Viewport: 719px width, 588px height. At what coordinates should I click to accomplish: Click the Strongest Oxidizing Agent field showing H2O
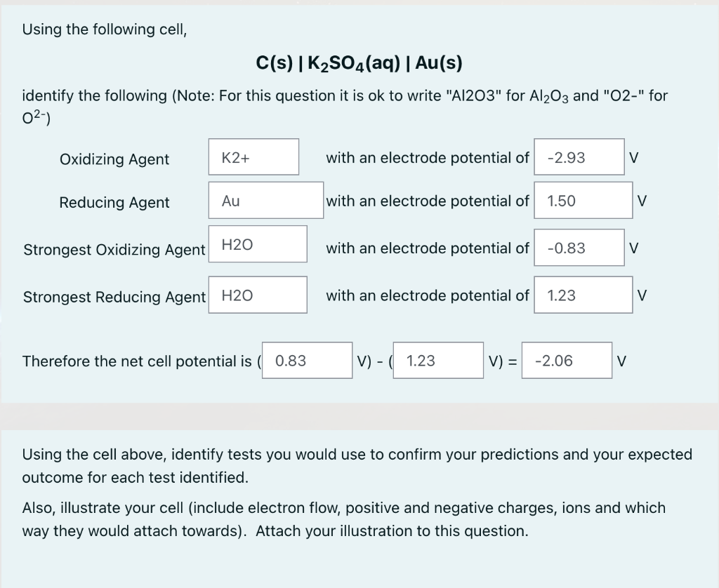point(257,243)
